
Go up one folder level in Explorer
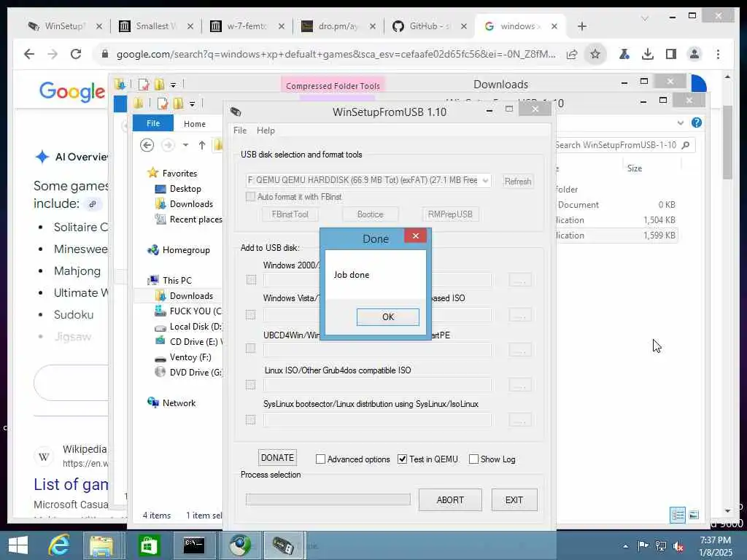[202, 145]
